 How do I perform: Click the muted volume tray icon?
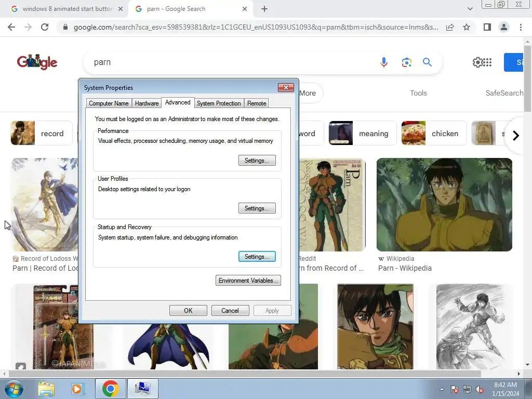(480, 389)
